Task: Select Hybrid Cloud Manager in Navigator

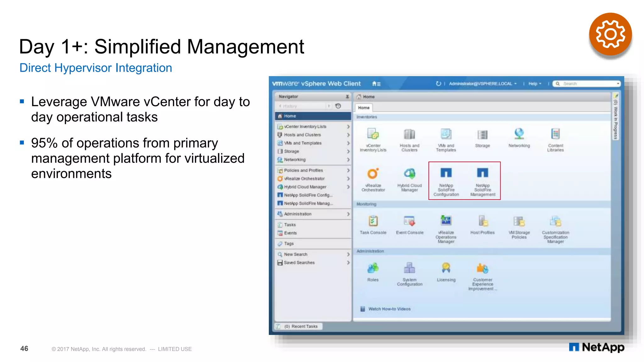Action: 313,187
